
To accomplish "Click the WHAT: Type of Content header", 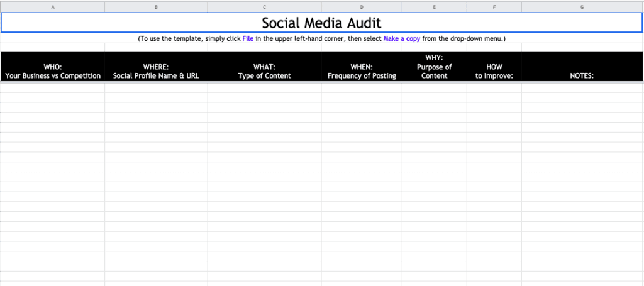I will (x=265, y=67).
